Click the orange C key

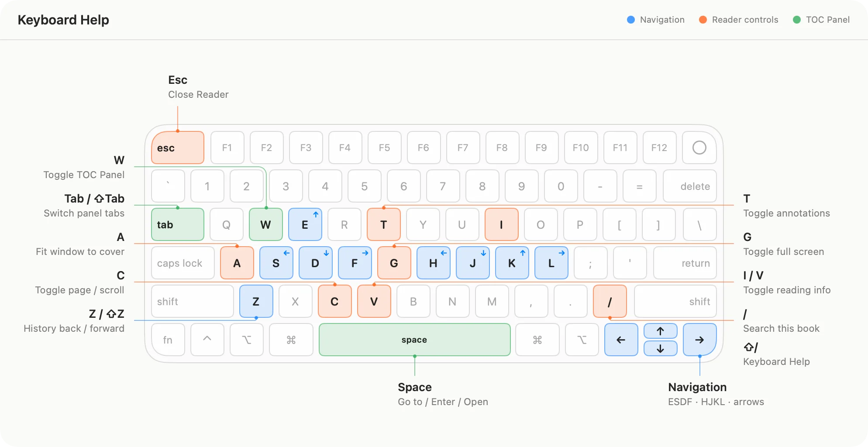pos(335,301)
